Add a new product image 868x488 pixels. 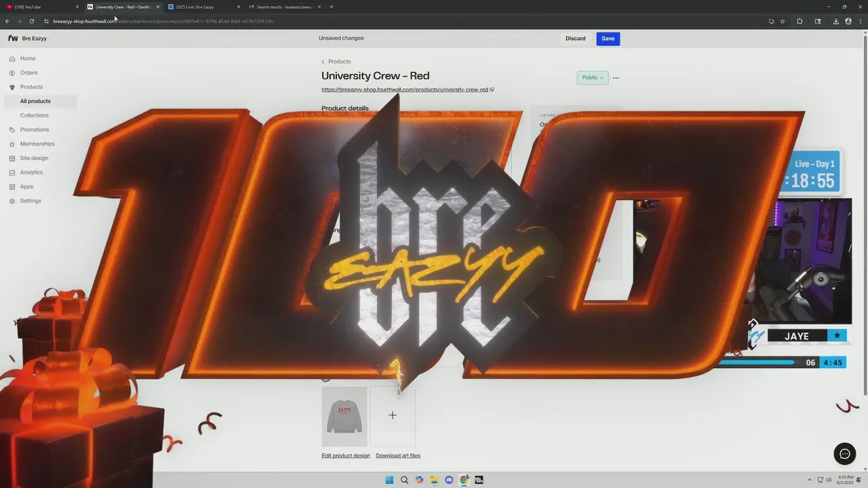393,415
